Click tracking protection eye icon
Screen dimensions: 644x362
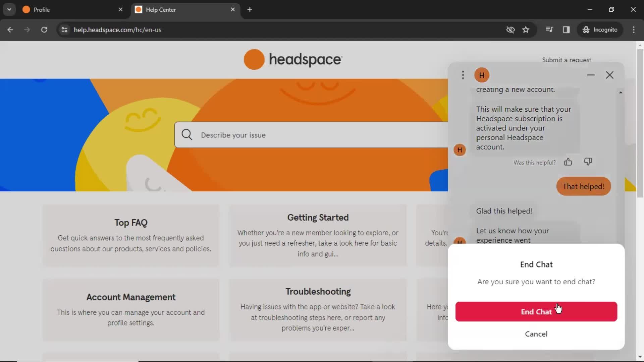point(510,29)
